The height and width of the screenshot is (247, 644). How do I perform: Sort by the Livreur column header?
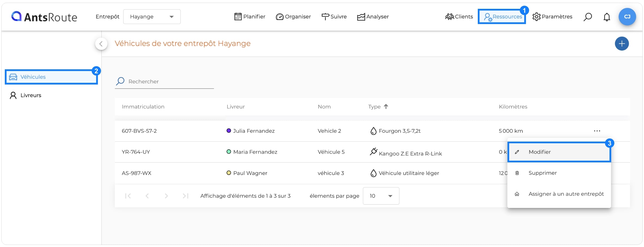click(x=235, y=107)
